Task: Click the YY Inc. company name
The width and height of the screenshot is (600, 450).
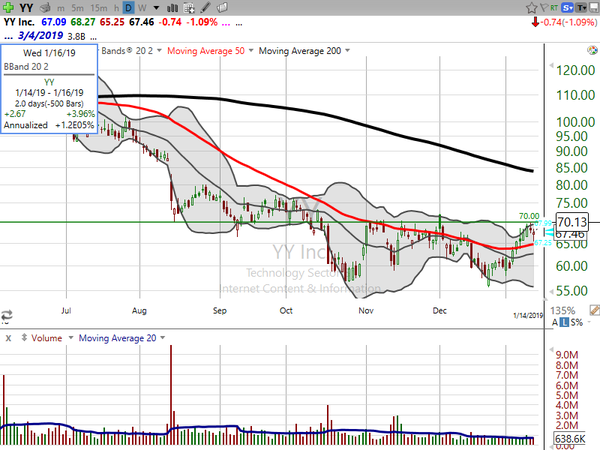Action: [19, 22]
